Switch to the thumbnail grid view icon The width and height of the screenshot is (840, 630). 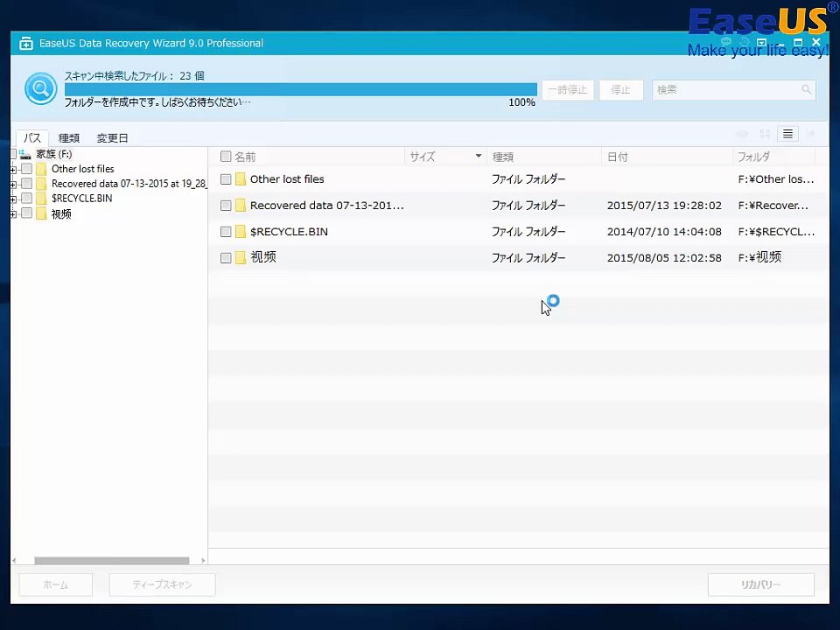(765, 133)
